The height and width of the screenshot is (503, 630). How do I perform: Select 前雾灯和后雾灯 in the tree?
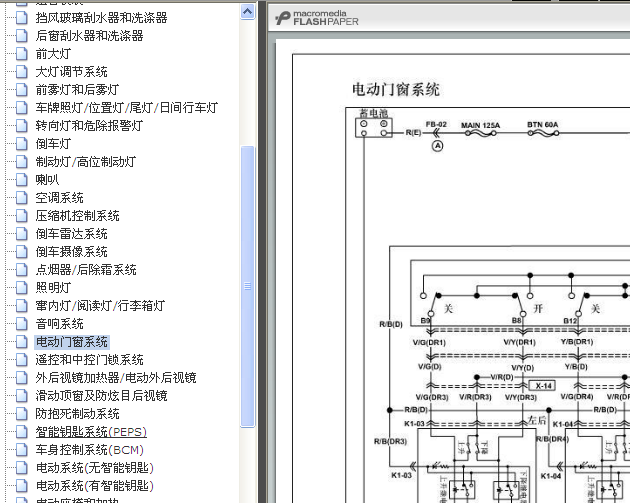click(x=77, y=90)
